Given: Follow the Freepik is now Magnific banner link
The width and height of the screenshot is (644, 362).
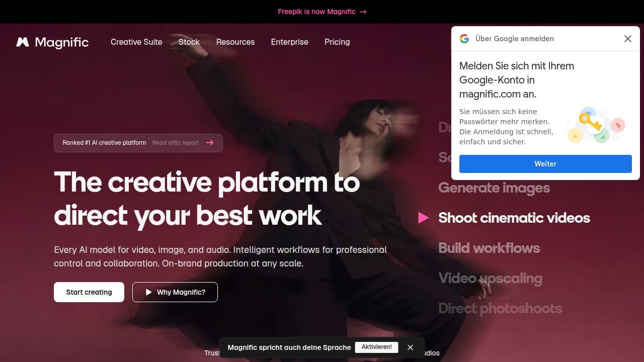Looking at the screenshot, I should pos(322,12).
